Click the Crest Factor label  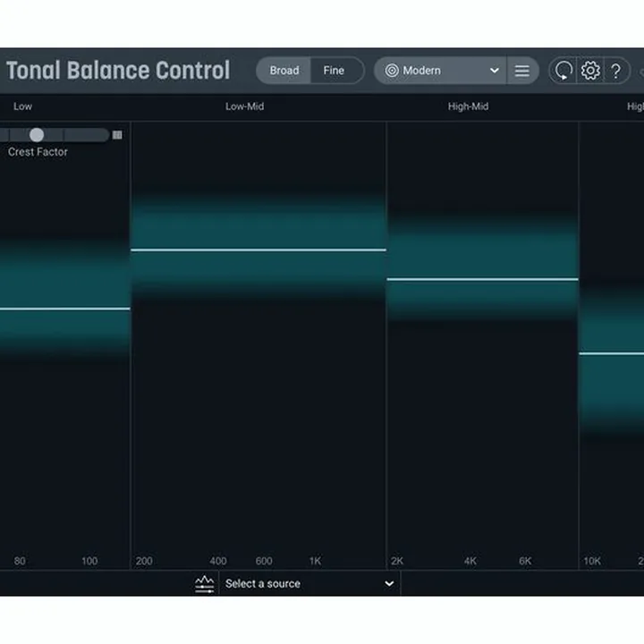pyautogui.click(x=38, y=152)
